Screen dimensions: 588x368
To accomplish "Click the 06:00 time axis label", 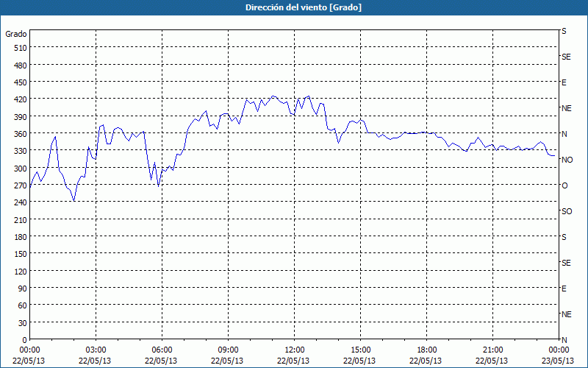I will coord(162,350).
